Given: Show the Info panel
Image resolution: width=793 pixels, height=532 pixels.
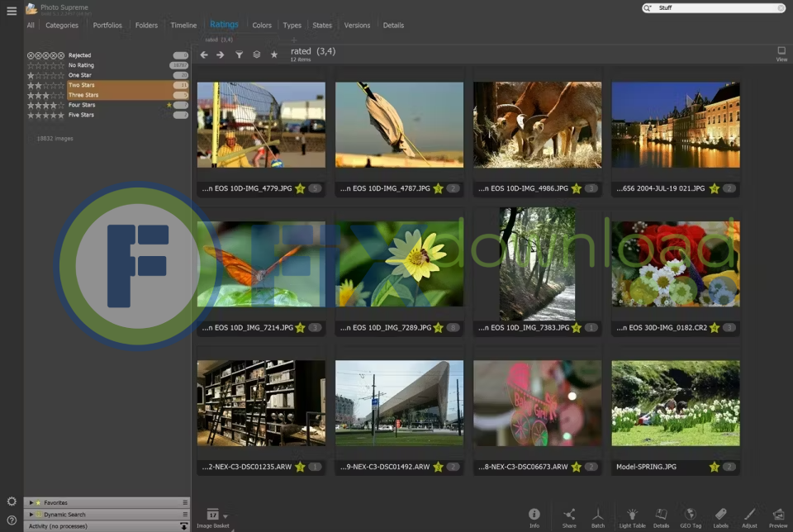Looking at the screenshot, I should click(x=534, y=515).
